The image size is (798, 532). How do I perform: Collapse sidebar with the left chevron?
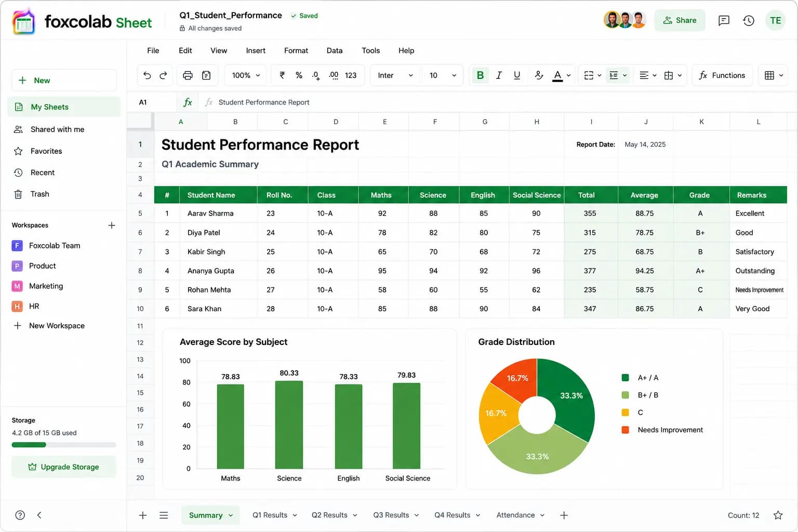pos(39,515)
